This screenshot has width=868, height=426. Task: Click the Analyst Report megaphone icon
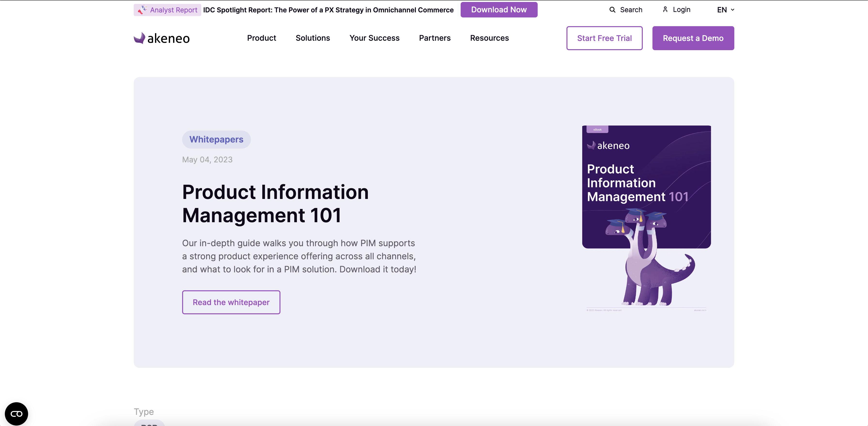pyautogui.click(x=142, y=10)
